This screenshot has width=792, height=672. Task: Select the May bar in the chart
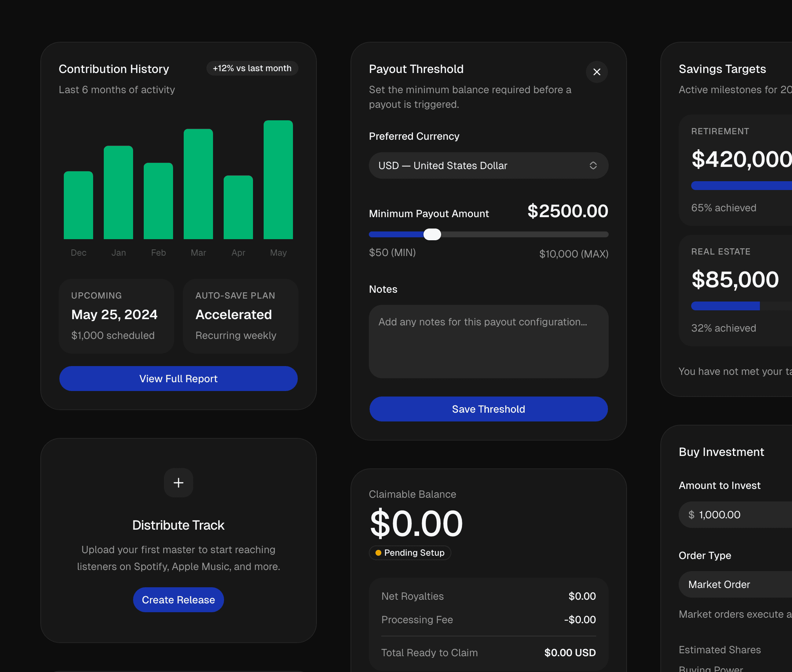[278, 180]
